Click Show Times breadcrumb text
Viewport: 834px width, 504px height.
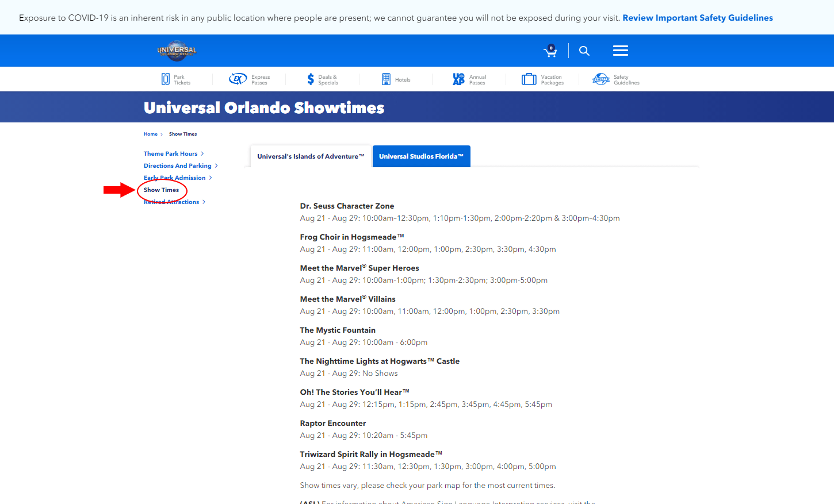tap(183, 134)
